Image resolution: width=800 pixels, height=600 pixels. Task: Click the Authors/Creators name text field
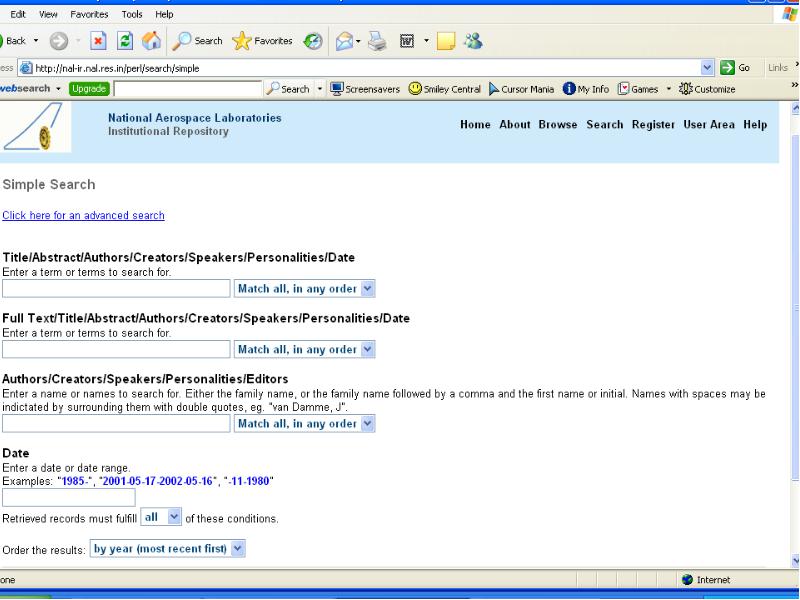pyautogui.click(x=116, y=423)
